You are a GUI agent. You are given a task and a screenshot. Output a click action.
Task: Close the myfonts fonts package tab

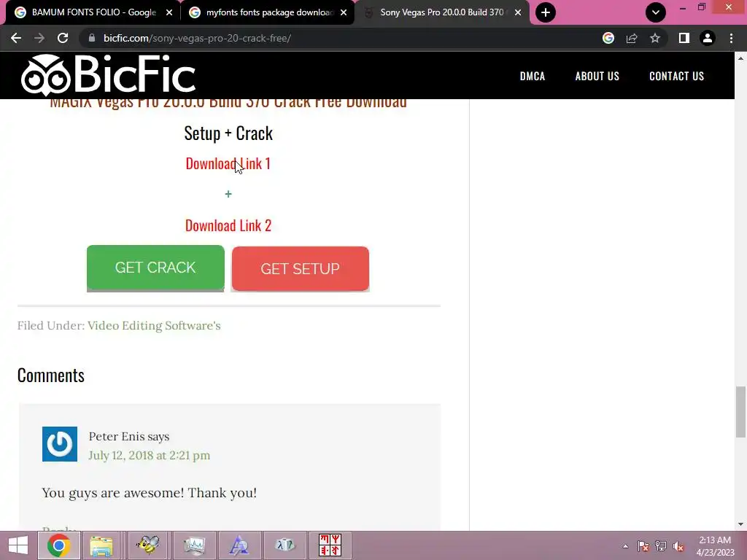point(344,12)
